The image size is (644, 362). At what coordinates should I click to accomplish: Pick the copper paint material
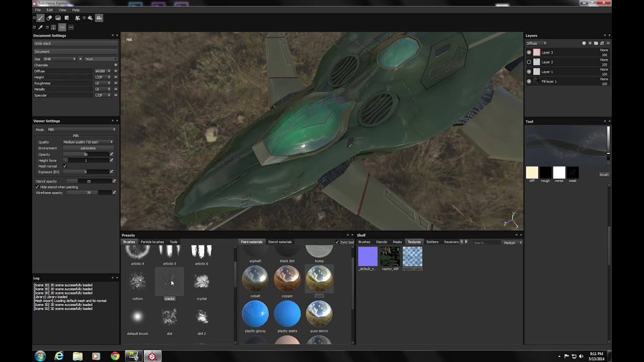[x=287, y=282]
